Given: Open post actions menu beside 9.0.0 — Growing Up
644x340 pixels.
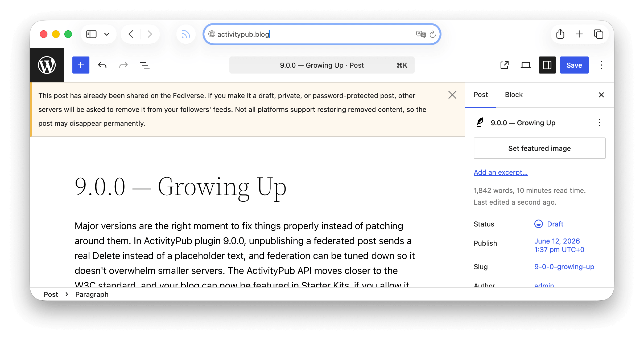Looking at the screenshot, I should 599,123.
